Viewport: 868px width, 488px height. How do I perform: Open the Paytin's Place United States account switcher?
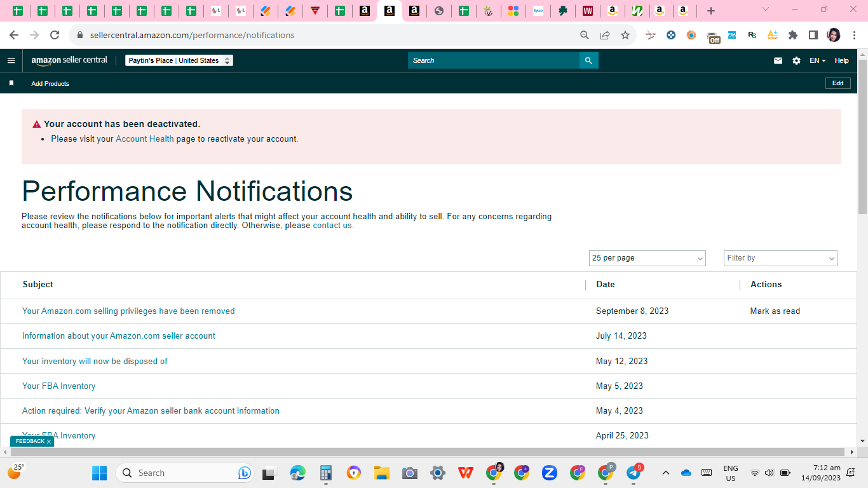(179, 60)
